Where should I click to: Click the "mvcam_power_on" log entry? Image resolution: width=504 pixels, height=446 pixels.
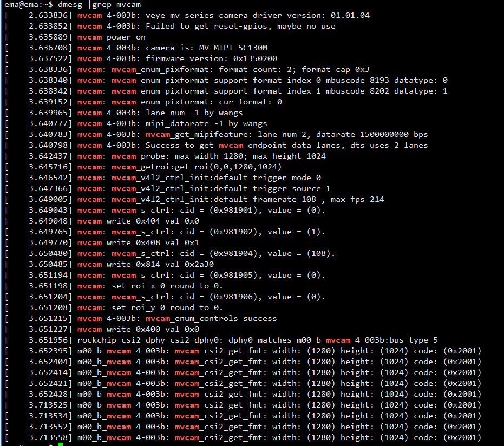(x=111, y=37)
